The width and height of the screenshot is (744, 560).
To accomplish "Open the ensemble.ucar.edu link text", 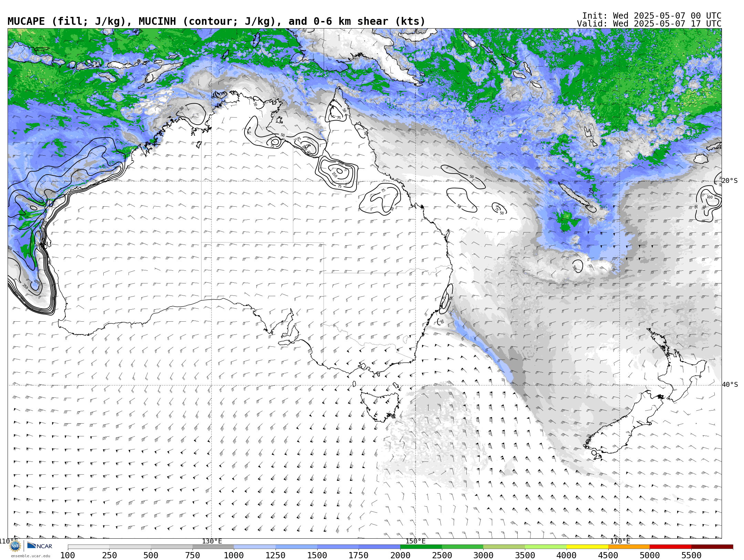I will (x=30, y=556).
